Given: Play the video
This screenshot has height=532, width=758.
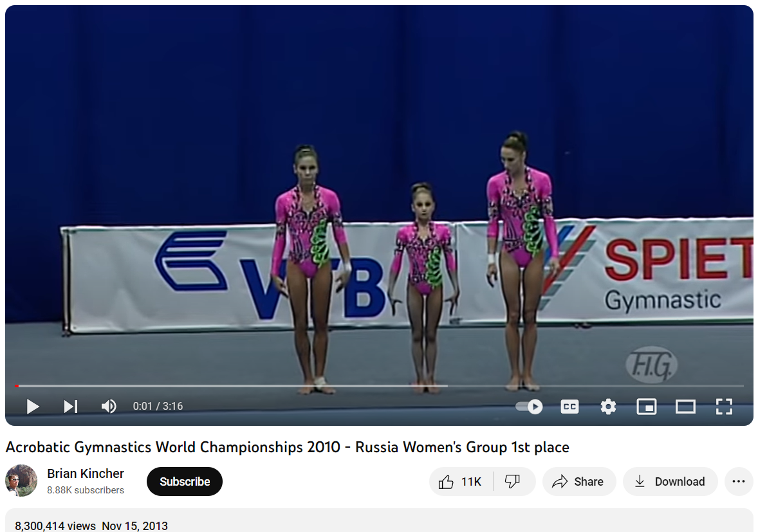Looking at the screenshot, I should pyautogui.click(x=32, y=407).
